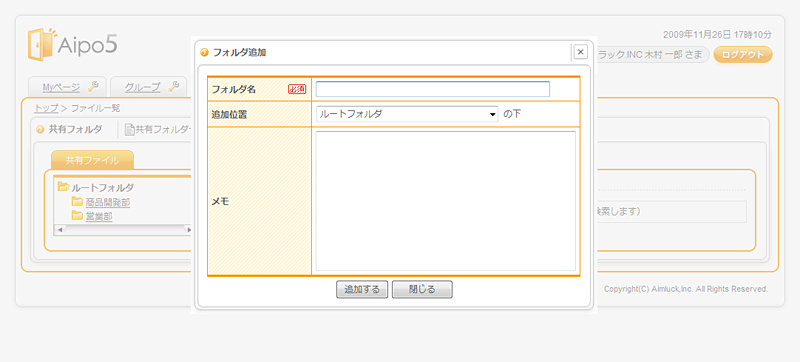
Task: Click the 追加位置 label
Action: click(x=229, y=115)
